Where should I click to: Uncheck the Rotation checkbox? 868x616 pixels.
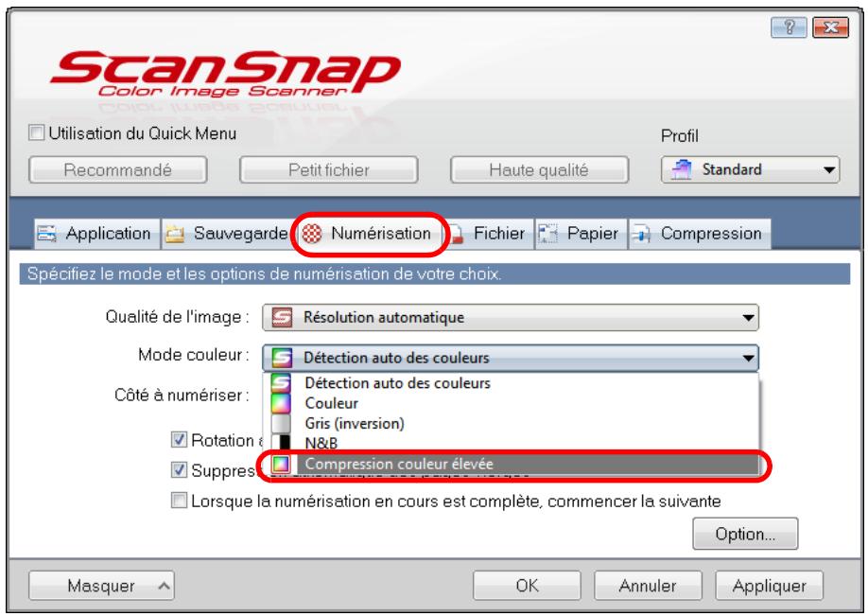coord(179,440)
